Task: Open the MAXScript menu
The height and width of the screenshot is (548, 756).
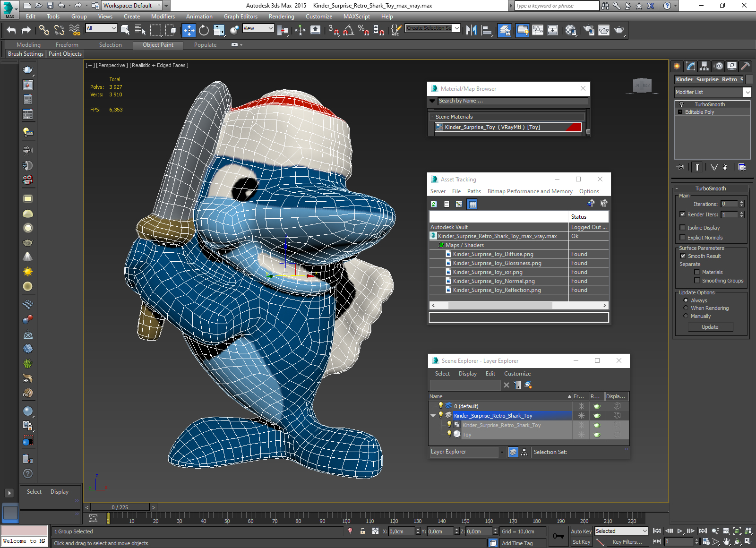Action: coord(357,17)
